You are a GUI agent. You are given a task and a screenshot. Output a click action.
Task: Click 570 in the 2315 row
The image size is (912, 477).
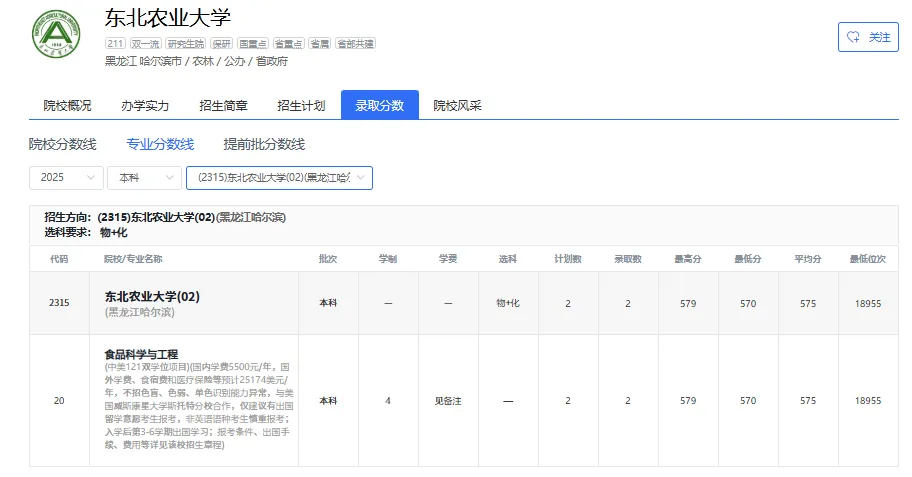pyautogui.click(x=748, y=304)
